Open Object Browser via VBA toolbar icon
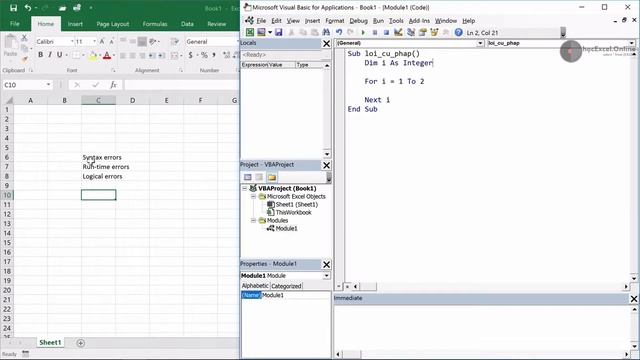The width and height of the screenshot is (640, 360). point(434,32)
